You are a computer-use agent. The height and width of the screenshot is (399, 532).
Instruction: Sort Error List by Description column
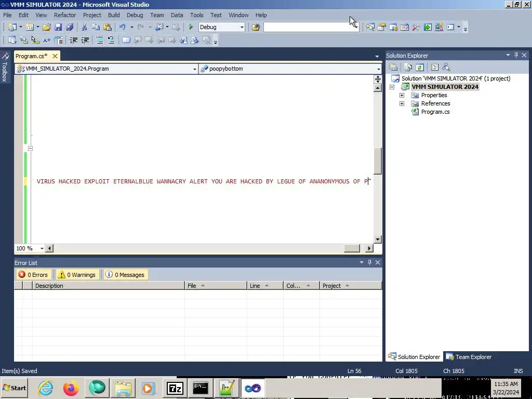[x=108, y=286]
